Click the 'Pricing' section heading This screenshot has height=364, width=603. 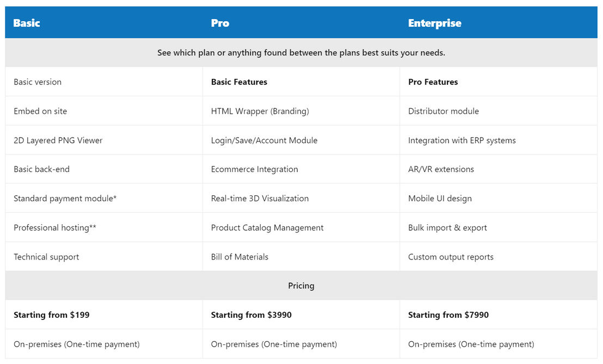301,286
